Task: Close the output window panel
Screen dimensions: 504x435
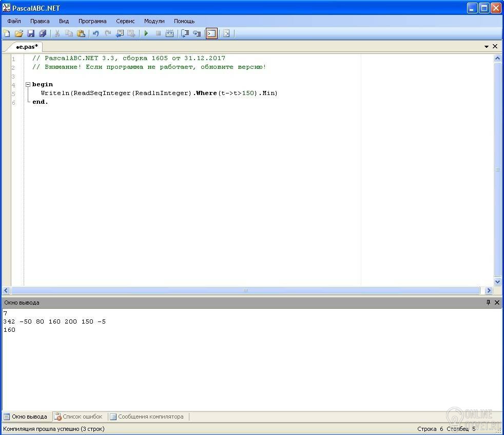Action: pyautogui.click(x=497, y=302)
